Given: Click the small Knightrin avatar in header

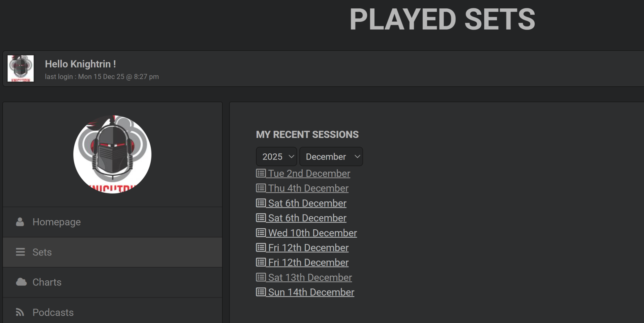Looking at the screenshot, I should click(x=21, y=68).
